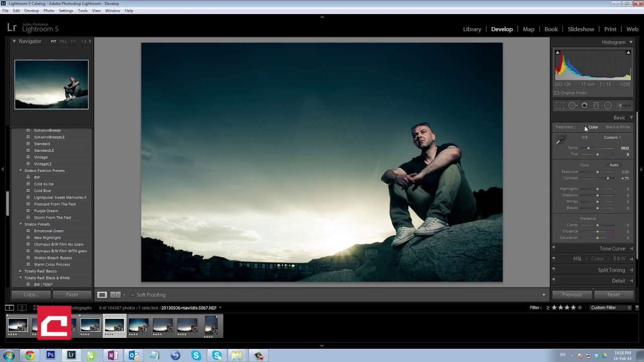Enable the Soft Proofing checkbox
The height and width of the screenshot is (362, 644).
(133, 295)
